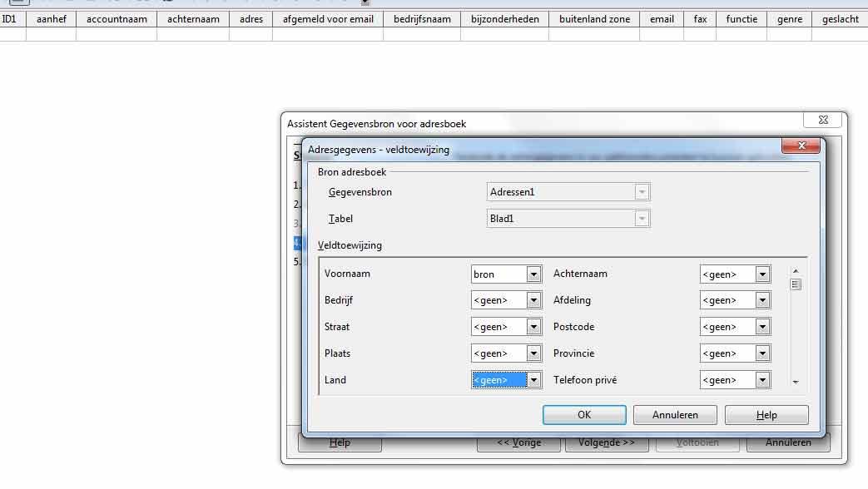Click Annuleren in the Assistent wizard

pyautogui.click(x=788, y=443)
